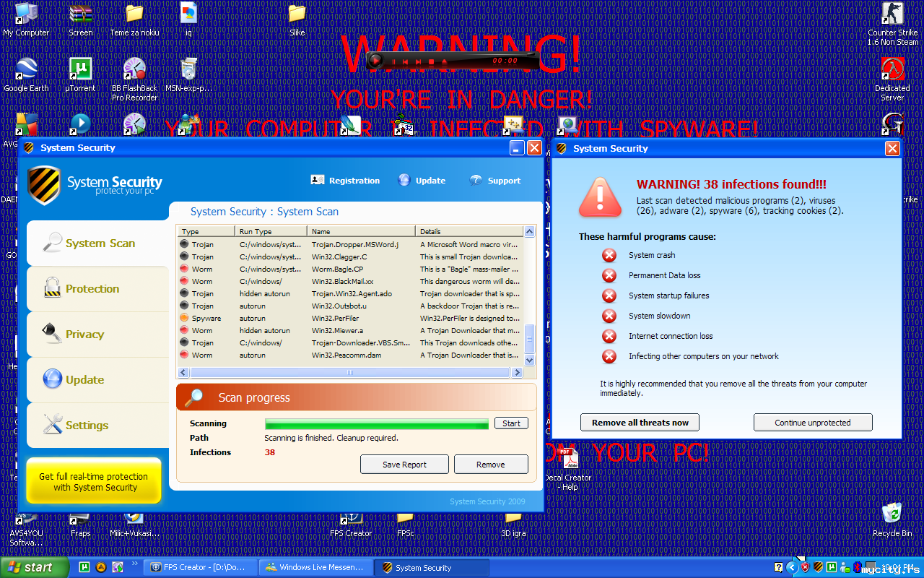
Task: Click the threat list scroll-up arrow
Action: (x=530, y=232)
